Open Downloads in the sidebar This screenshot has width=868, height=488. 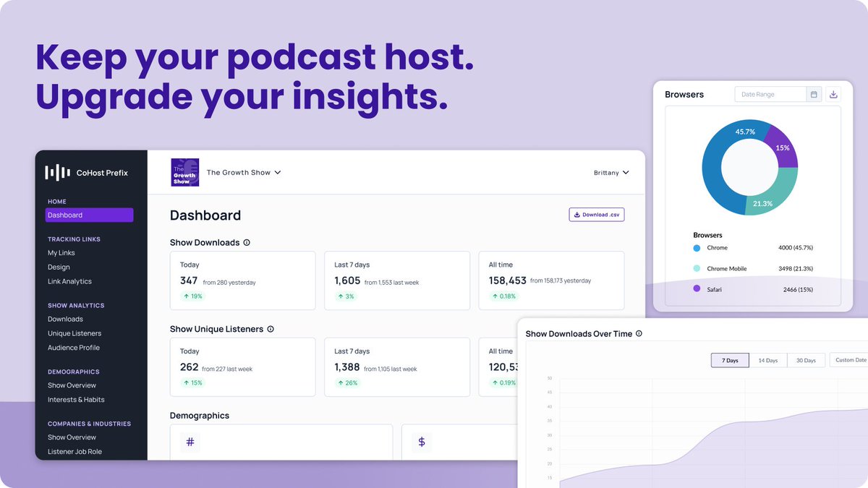pos(65,319)
